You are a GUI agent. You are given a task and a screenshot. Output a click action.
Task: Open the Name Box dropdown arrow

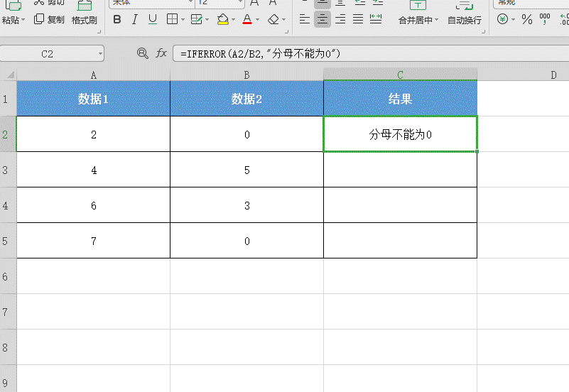coord(100,54)
